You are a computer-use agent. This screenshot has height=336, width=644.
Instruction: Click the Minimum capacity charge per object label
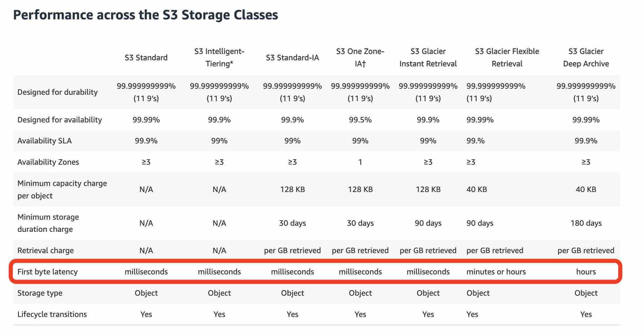pyautogui.click(x=62, y=190)
